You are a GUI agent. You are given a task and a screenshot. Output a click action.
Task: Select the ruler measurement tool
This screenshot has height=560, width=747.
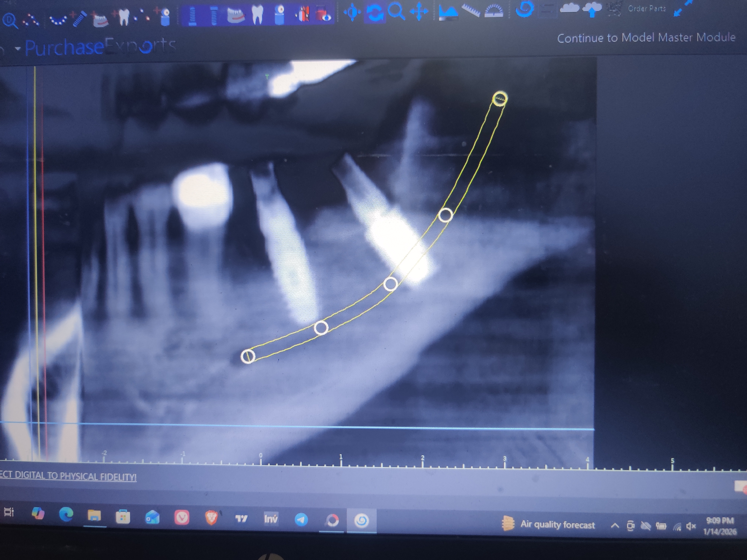tap(471, 10)
